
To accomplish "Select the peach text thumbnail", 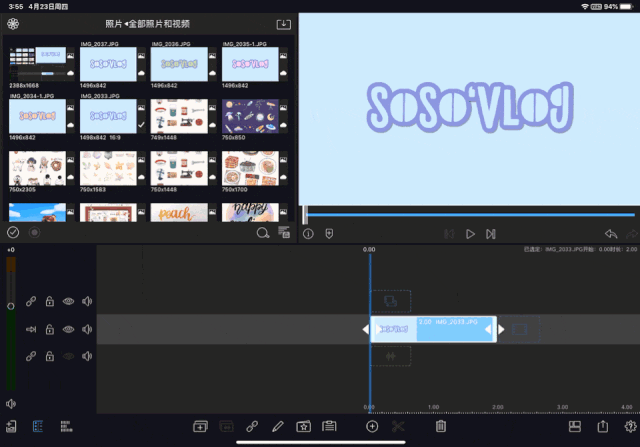I will pyautogui.click(x=179, y=213).
